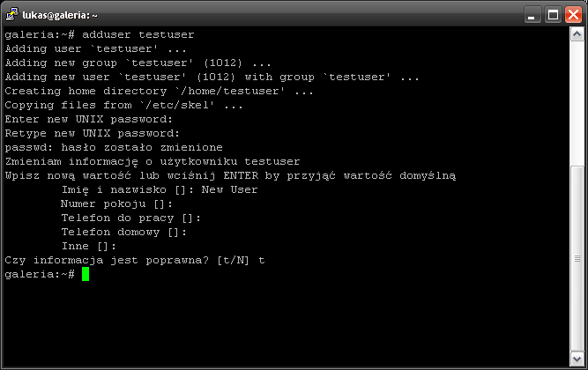Click the 'Inne []:' prompt line
The height and width of the screenshot is (370, 588).
[x=89, y=247]
